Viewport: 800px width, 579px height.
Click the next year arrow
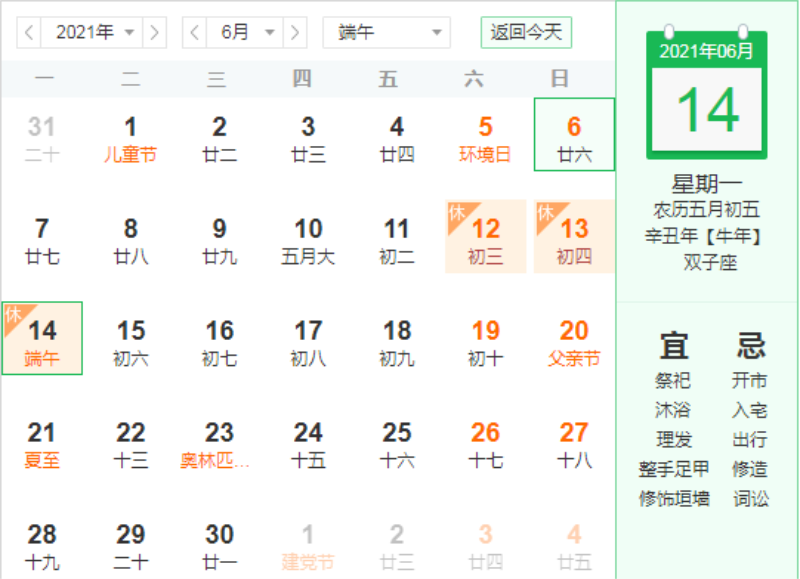coord(154,32)
